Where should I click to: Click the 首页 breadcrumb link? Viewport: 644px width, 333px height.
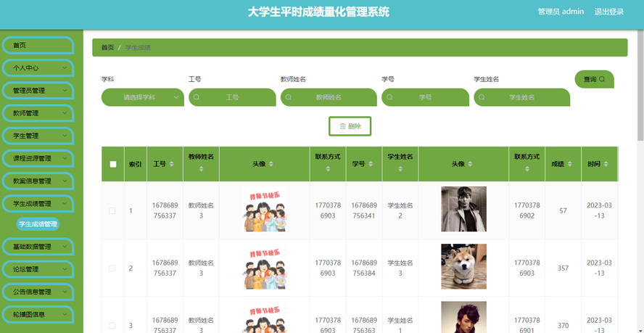tap(107, 48)
